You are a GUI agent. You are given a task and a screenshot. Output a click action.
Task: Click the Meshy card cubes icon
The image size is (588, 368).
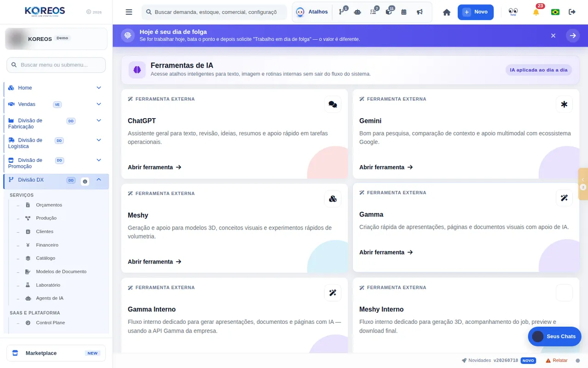[333, 199]
